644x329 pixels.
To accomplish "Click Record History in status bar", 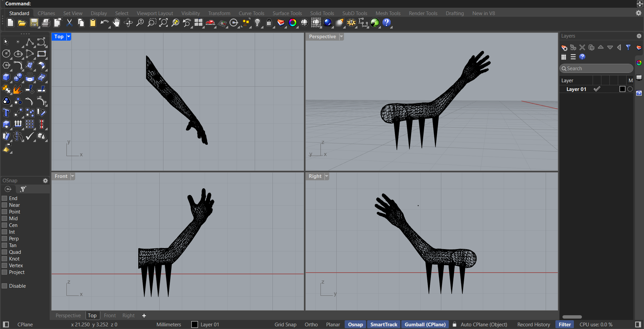I will point(534,325).
